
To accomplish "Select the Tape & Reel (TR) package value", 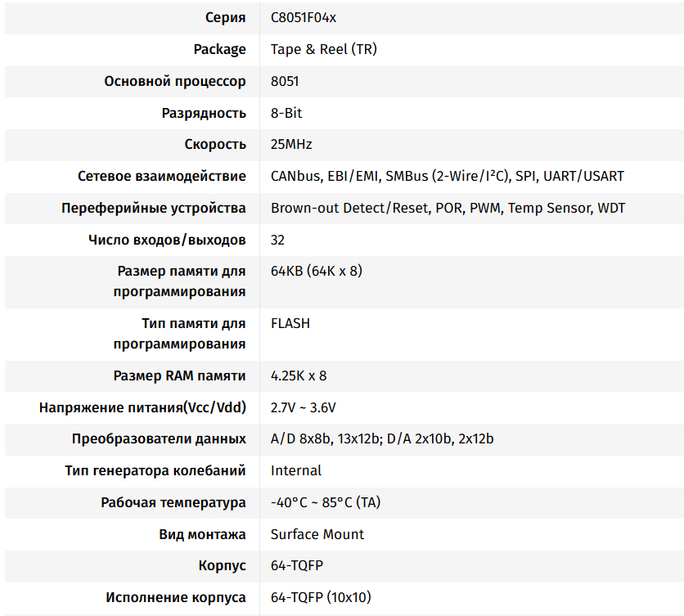I will [323, 49].
